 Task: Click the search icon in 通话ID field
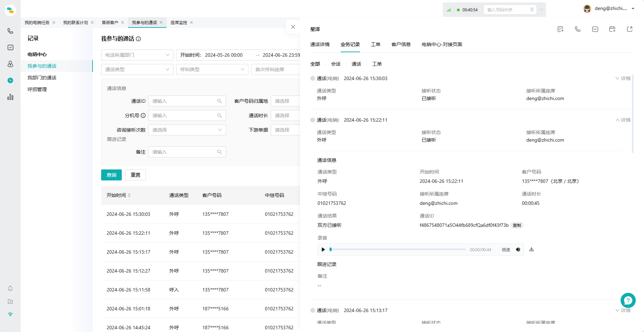219,101
